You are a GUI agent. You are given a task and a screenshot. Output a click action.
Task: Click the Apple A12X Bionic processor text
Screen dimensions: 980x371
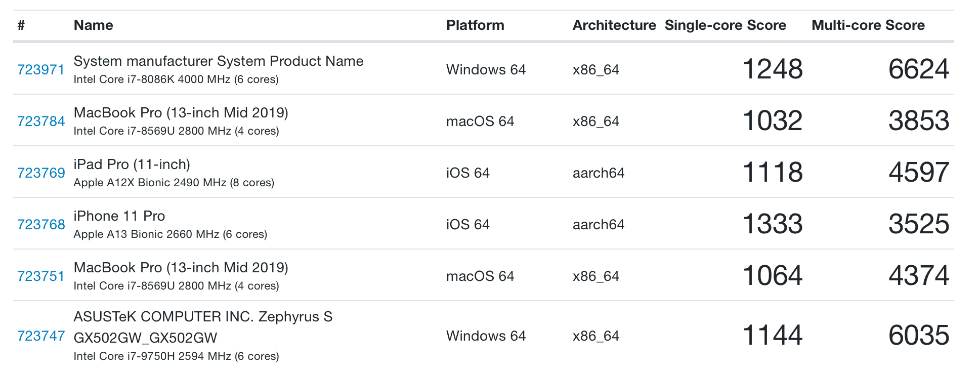[174, 183]
